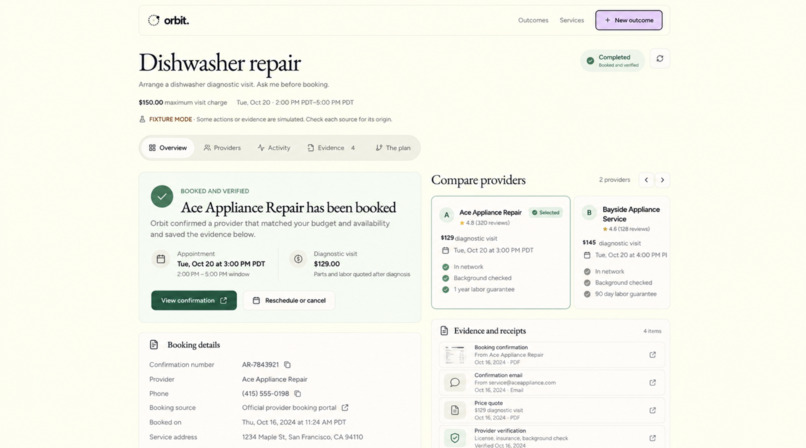Select the Overview tab
The width and height of the screenshot is (806, 448).
click(168, 148)
